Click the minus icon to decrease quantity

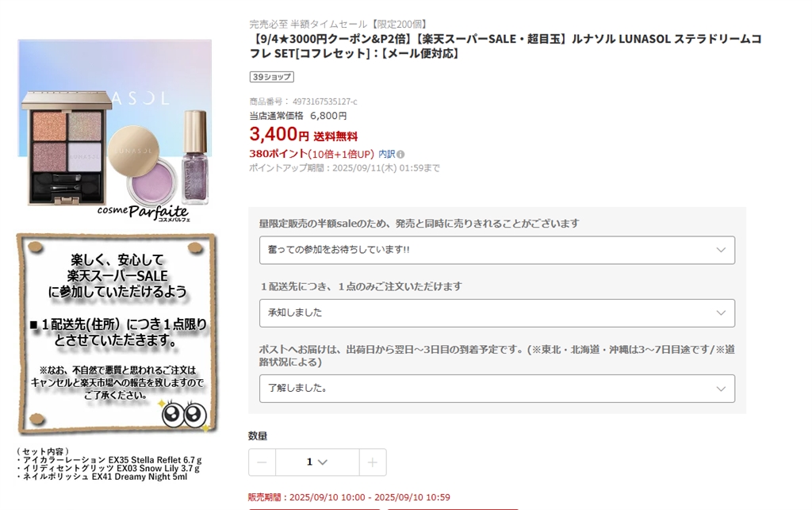[262, 462]
